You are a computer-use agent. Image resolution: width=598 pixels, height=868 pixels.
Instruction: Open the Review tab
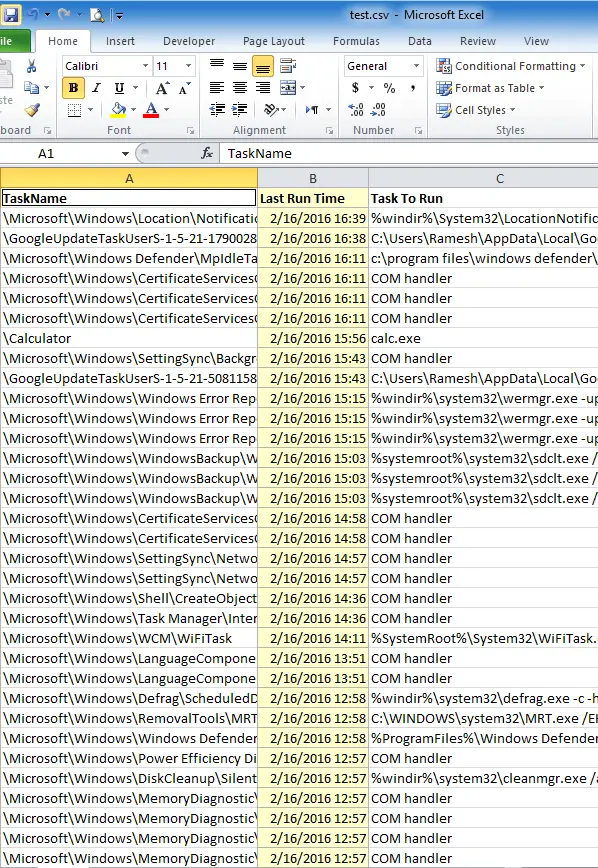(478, 41)
